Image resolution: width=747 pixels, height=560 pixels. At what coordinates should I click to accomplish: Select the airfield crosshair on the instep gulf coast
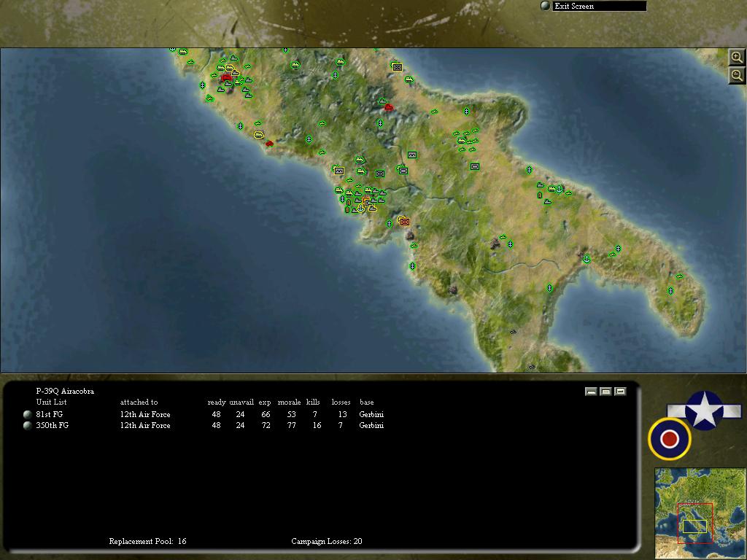tap(550, 288)
